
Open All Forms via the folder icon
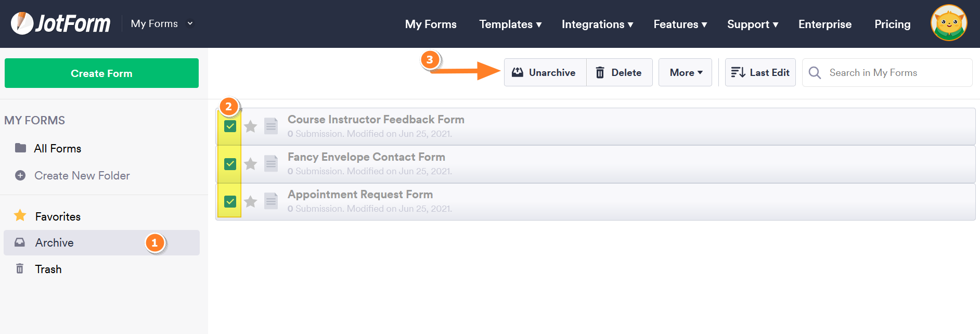coord(20,148)
